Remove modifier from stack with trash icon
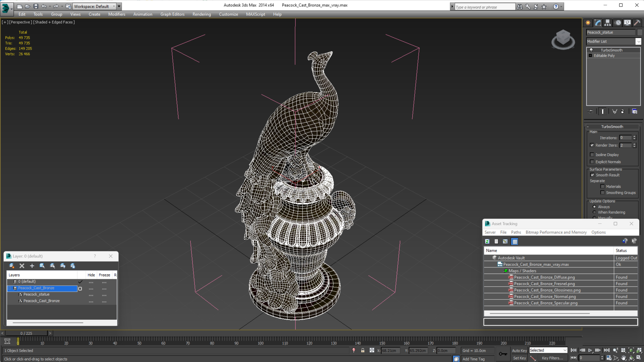 623,111
